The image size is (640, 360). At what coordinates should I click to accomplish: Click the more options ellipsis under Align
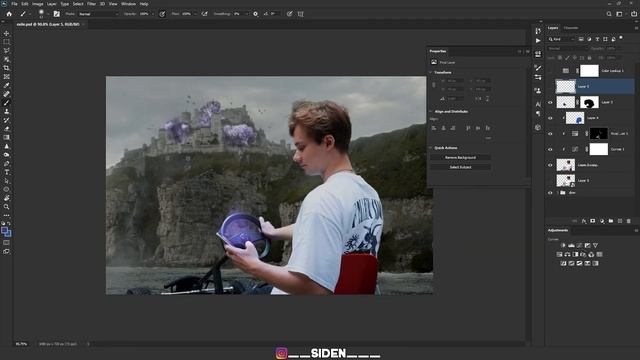coord(488,138)
